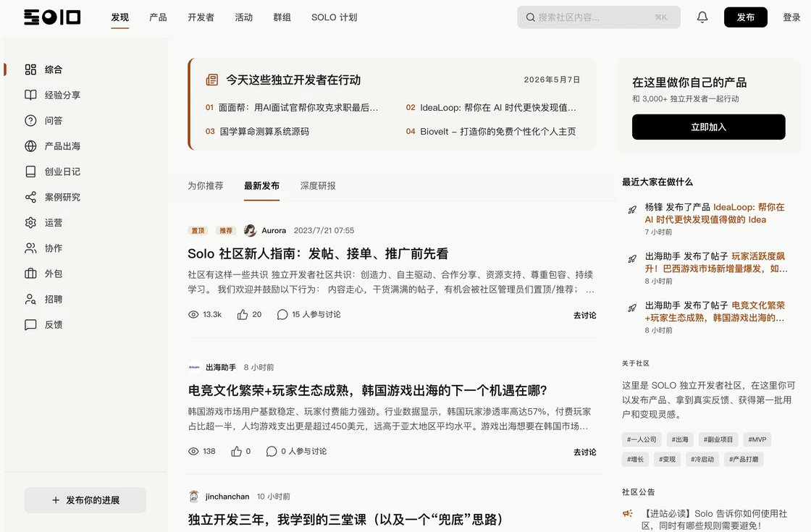
Task: Switch to 为你推荐 tab
Action: 206,185
